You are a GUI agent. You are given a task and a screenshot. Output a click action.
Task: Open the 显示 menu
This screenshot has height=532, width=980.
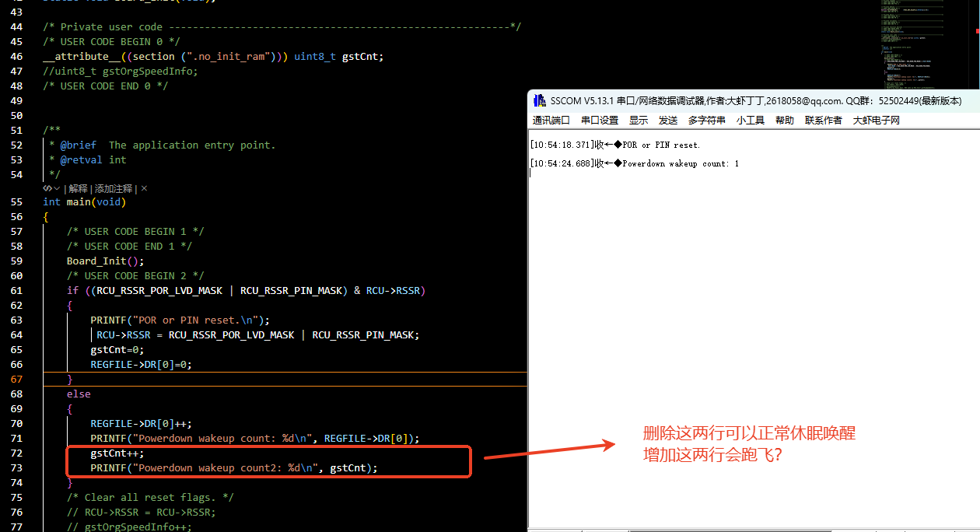pyautogui.click(x=639, y=120)
